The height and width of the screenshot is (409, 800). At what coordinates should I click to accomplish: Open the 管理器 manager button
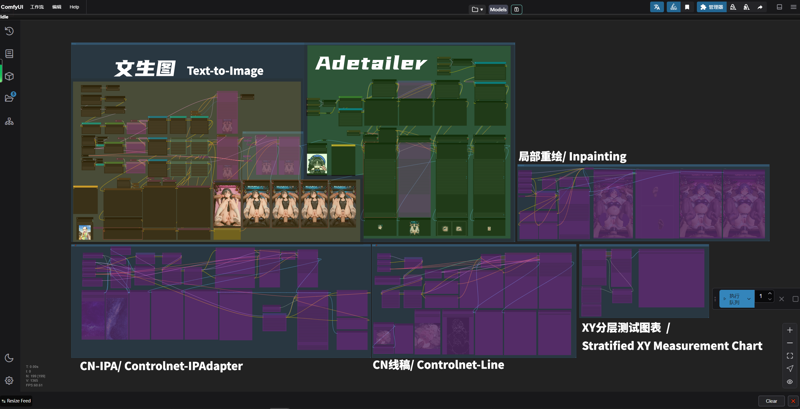click(x=711, y=7)
